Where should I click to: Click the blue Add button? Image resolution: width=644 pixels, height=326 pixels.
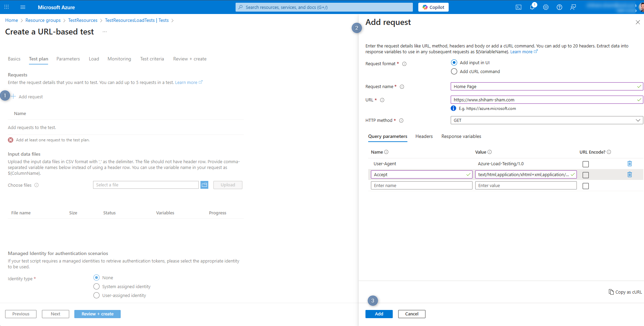click(379, 314)
